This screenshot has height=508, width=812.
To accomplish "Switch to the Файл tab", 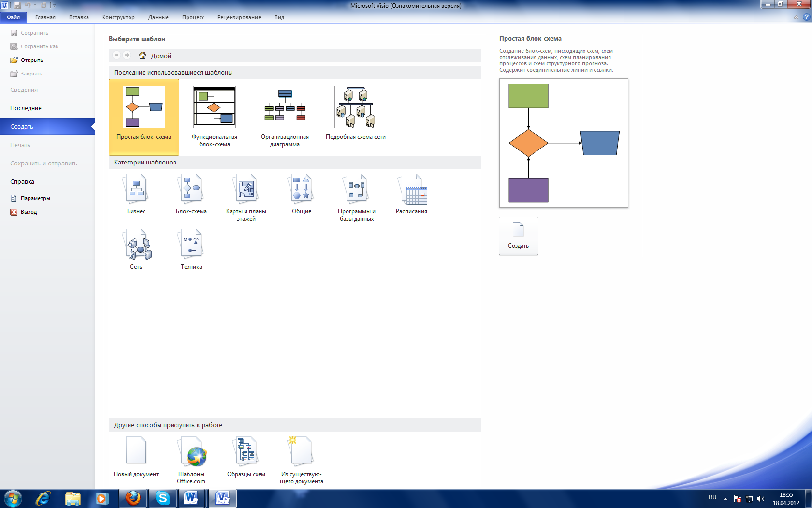I will (x=14, y=17).
